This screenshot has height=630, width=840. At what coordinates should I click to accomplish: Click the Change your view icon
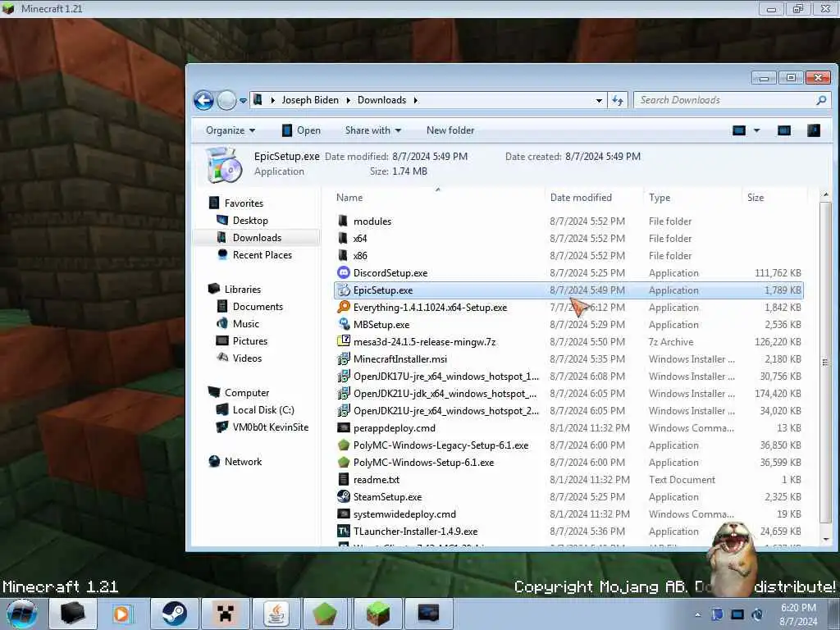[739, 130]
